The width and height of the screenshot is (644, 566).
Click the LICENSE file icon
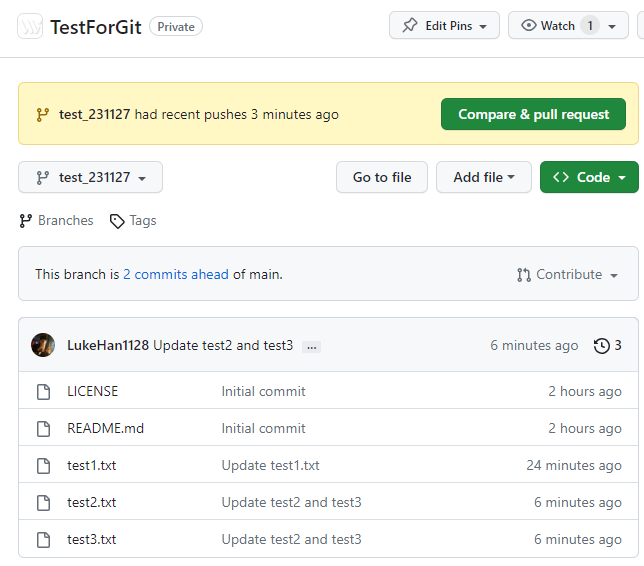(x=43, y=392)
